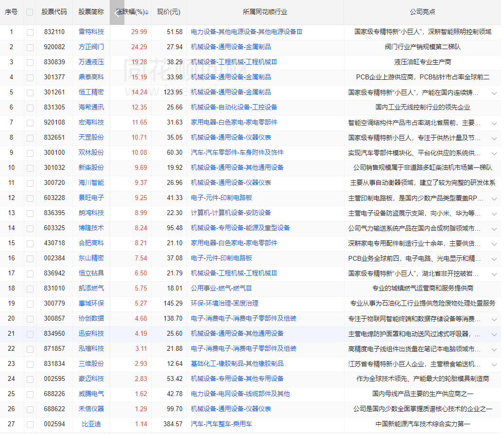Tick the checkbox beside 鼎泰高科
This screenshot has height=434, width=504.
pos(30,78)
